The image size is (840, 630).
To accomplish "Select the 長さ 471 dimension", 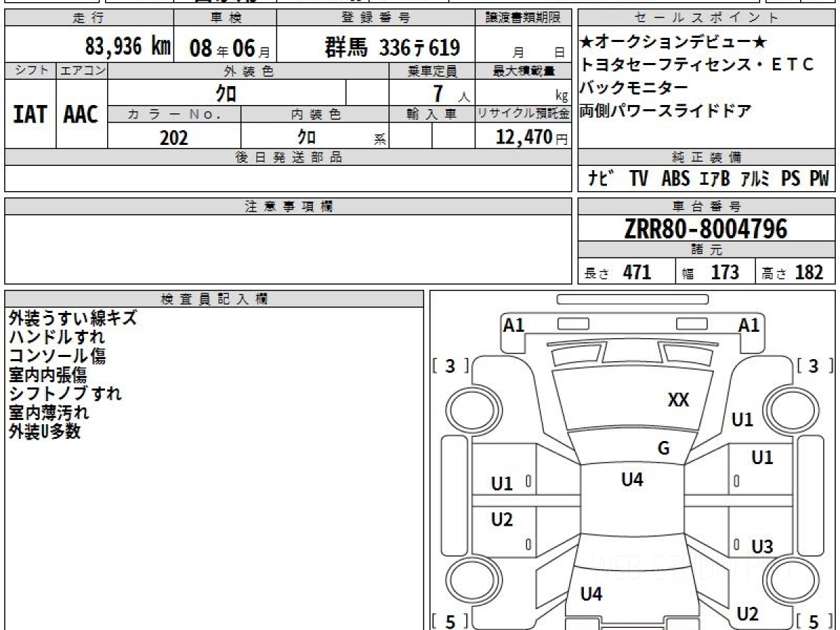I will (x=618, y=272).
